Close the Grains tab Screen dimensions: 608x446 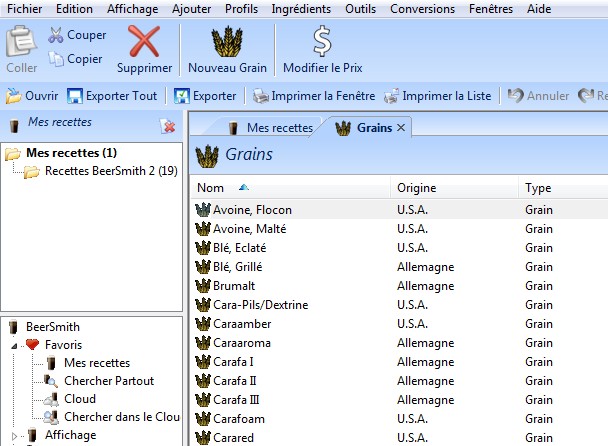[x=401, y=128]
